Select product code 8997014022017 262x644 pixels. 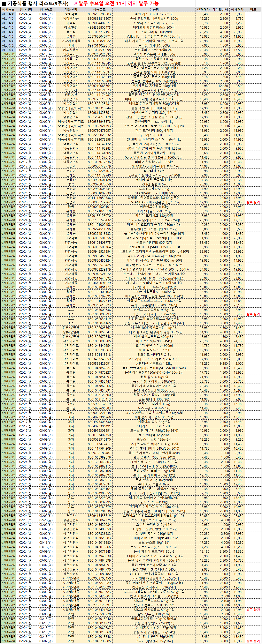(x=99, y=46)
